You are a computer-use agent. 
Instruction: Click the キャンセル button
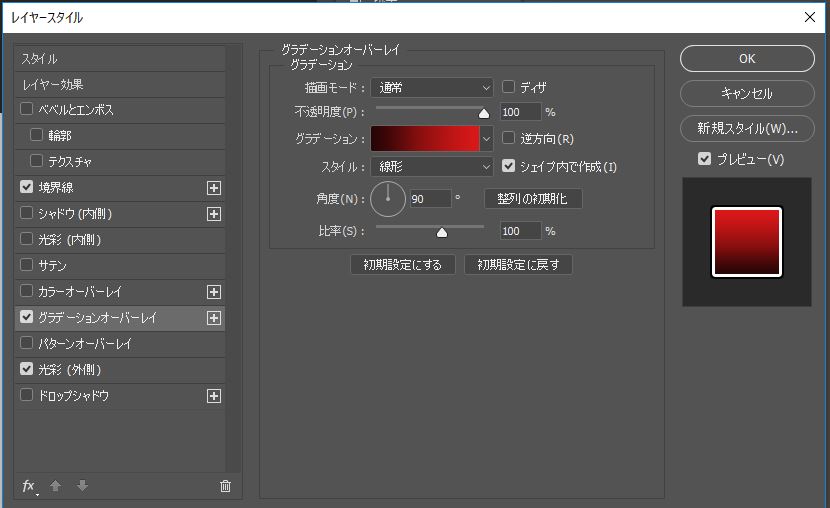[747, 94]
